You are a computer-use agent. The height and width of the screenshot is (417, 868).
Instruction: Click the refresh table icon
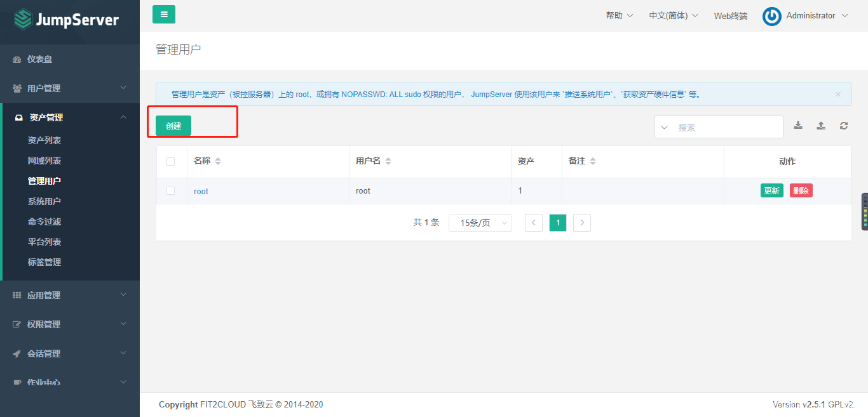pyautogui.click(x=844, y=126)
